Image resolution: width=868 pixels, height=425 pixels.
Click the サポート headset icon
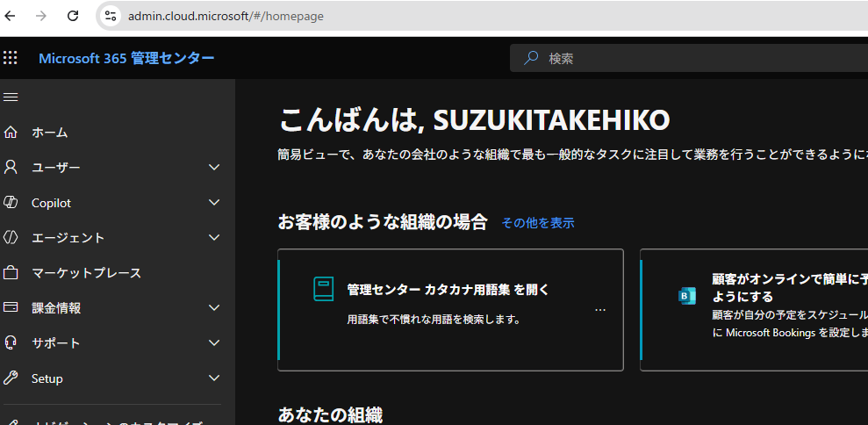[x=11, y=343]
